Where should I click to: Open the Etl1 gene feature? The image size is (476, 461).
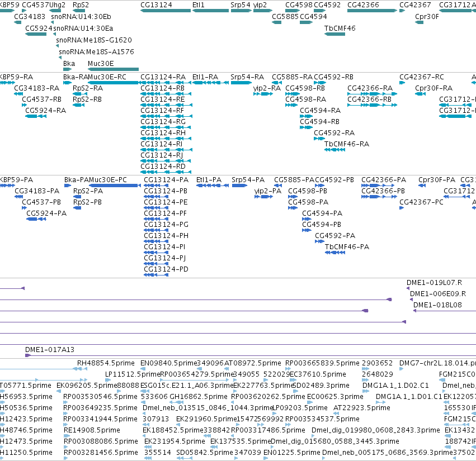click(210, 11)
